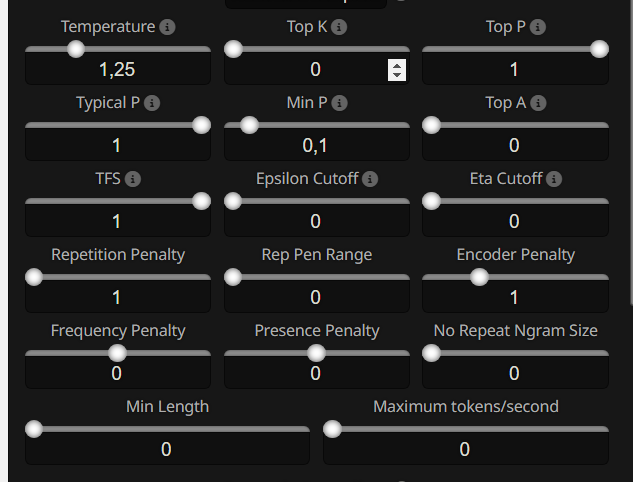
Task: Click the Encoder Penalty slider handle
Action: tap(479, 277)
